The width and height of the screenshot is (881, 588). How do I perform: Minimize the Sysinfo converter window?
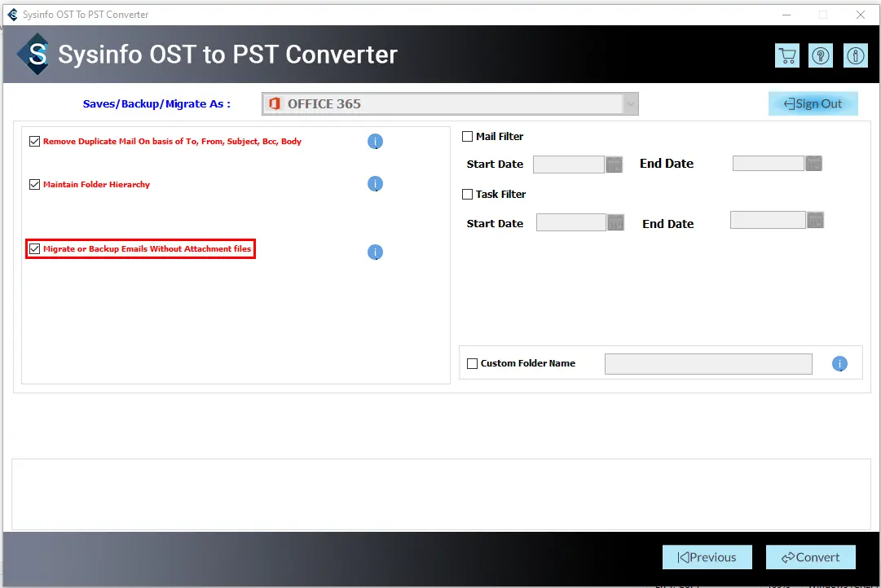pos(786,15)
